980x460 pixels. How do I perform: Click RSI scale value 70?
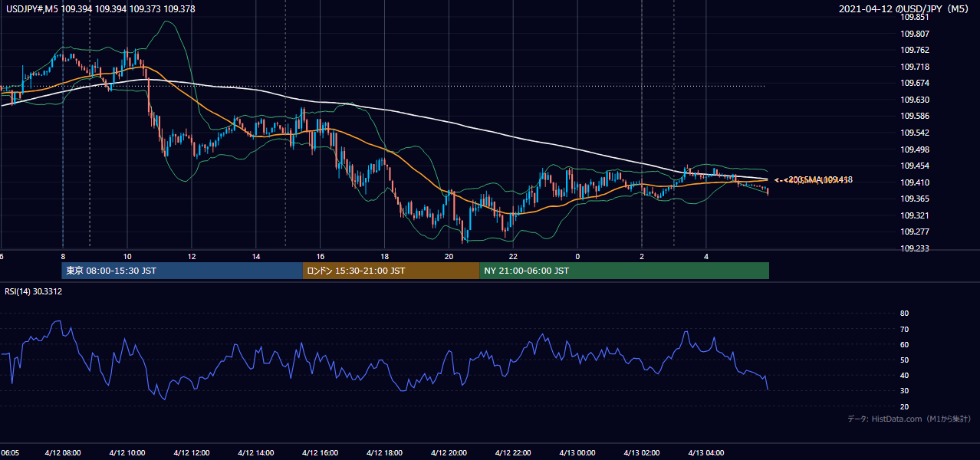904,329
